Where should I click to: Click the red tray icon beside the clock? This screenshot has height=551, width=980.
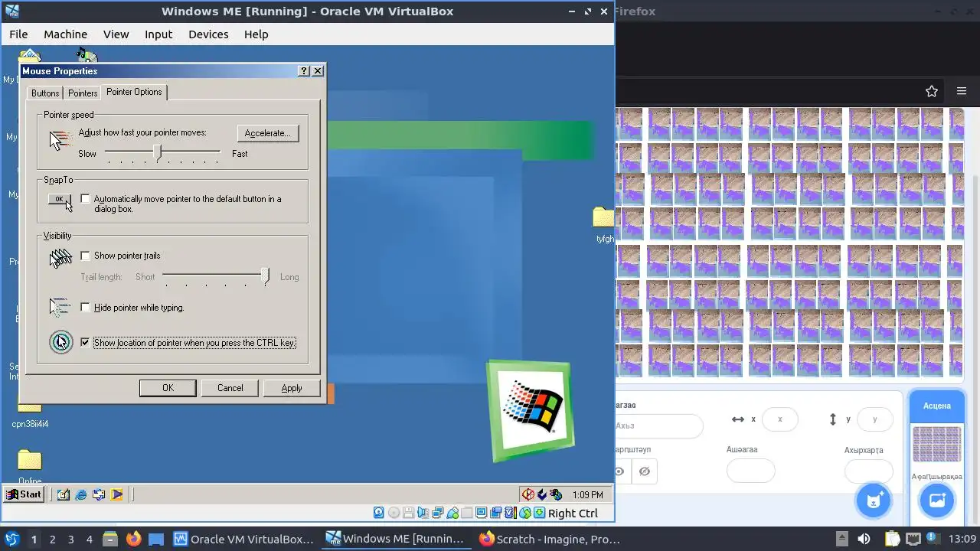pyautogui.click(x=528, y=494)
